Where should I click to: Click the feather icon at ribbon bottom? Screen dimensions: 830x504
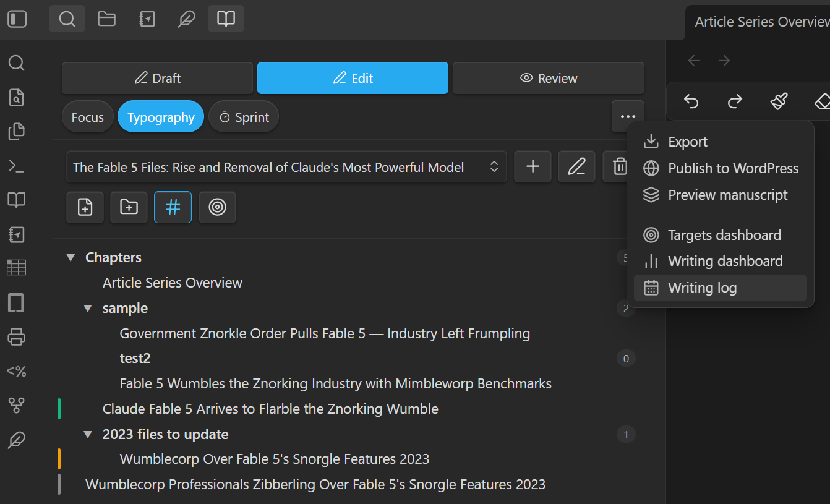(x=17, y=440)
